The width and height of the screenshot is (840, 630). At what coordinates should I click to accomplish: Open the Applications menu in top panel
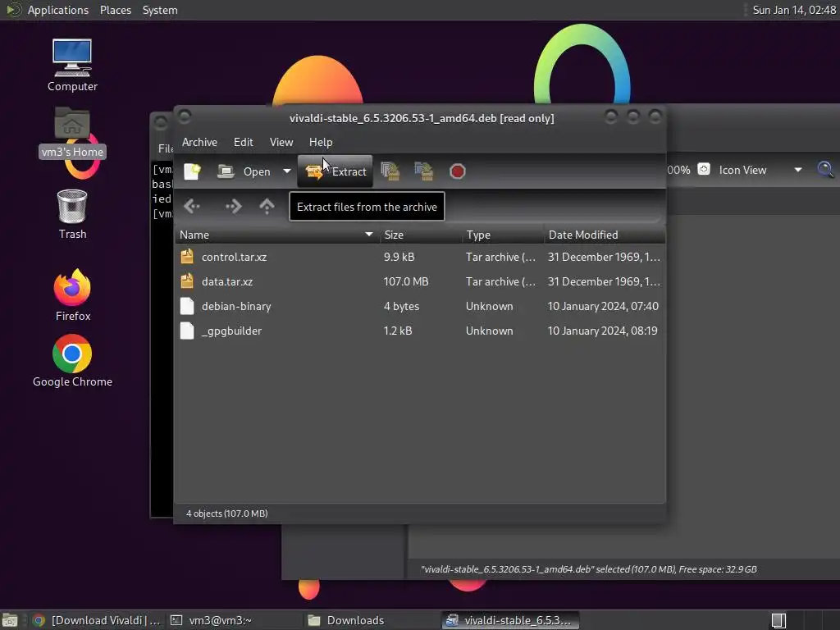(58, 10)
